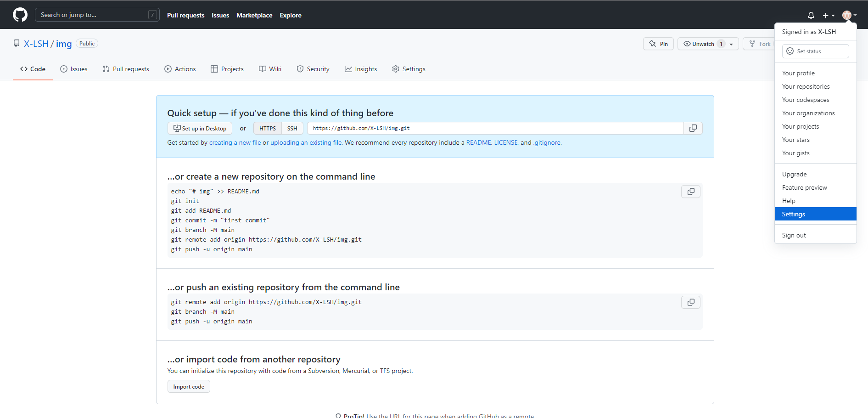Focus the Search or jump to box
Screen dimensions: 868x418
[97, 15]
